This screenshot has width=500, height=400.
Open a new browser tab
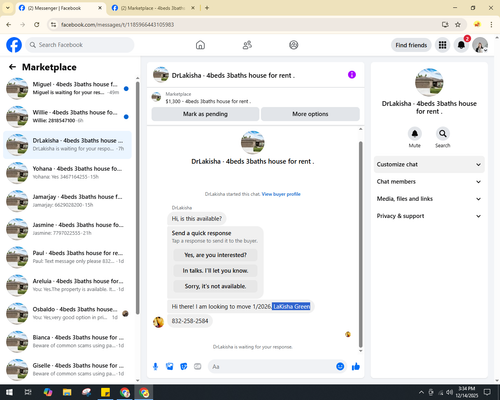(207, 8)
